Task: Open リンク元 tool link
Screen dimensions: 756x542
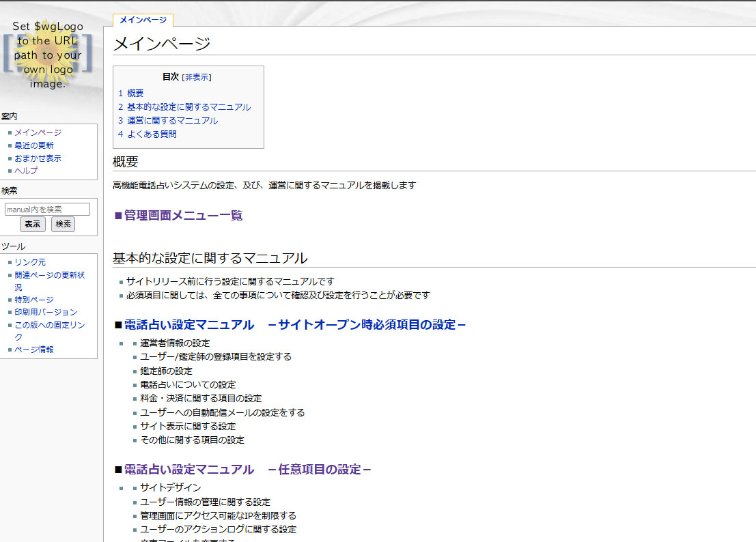Action: click(30, 262)
